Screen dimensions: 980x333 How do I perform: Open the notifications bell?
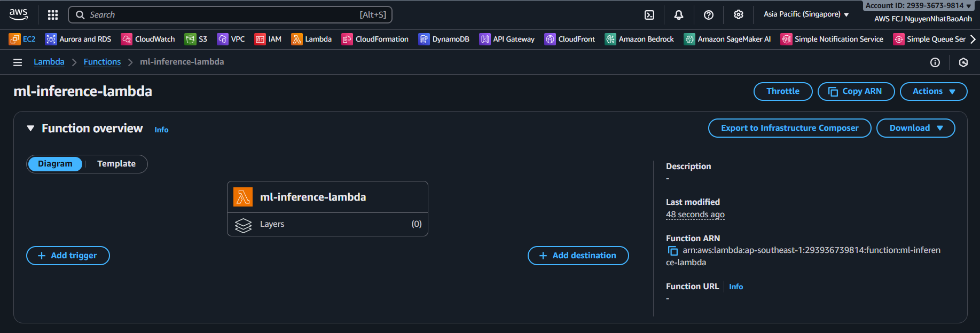tap(679, 15)
